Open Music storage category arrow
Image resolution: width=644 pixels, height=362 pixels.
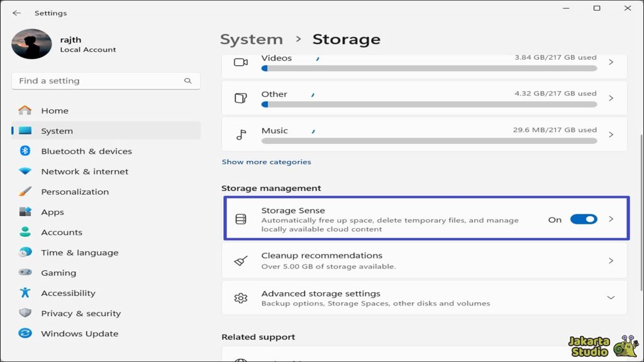click(x=611, y=134)
